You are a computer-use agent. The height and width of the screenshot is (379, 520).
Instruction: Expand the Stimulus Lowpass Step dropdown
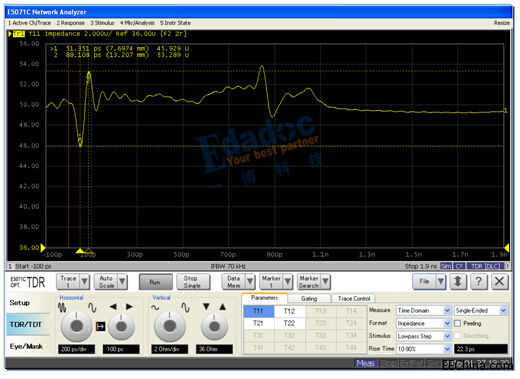pos(423,336)
